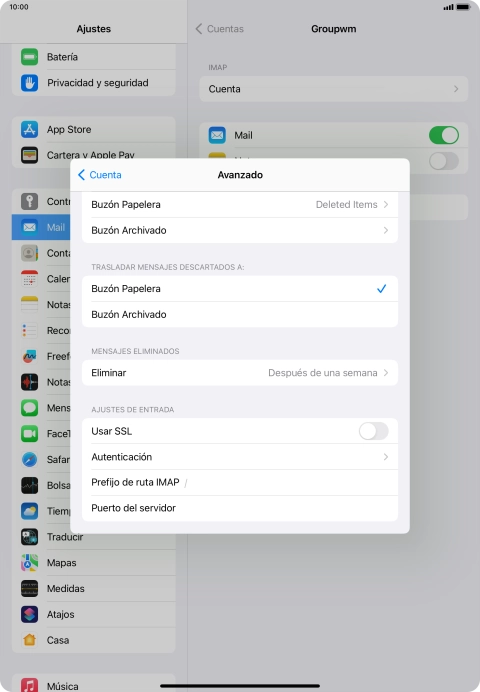
Task: Edit the Prefijo de ruta IMAP field
Action: (240, 482)
